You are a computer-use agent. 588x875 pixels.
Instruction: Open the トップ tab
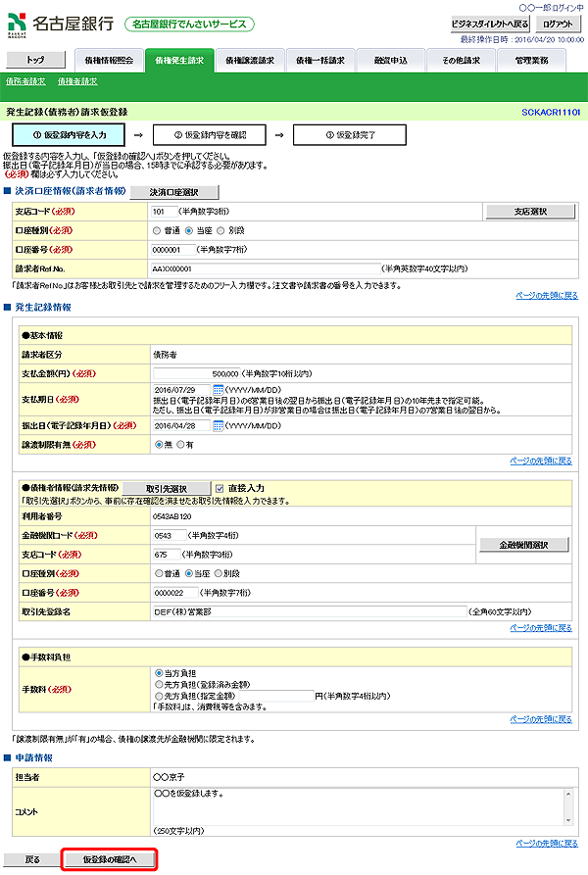[x=35, y=60]
